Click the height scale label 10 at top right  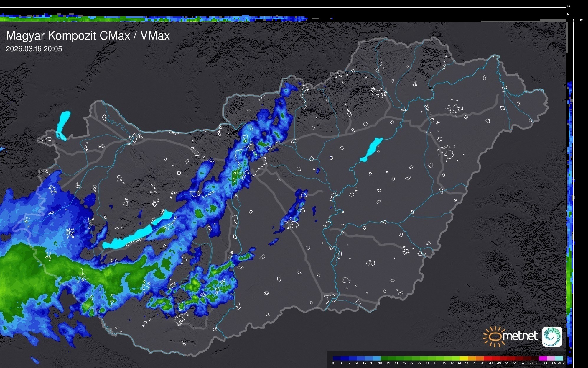pyautogui.click(x=569, y=6)
